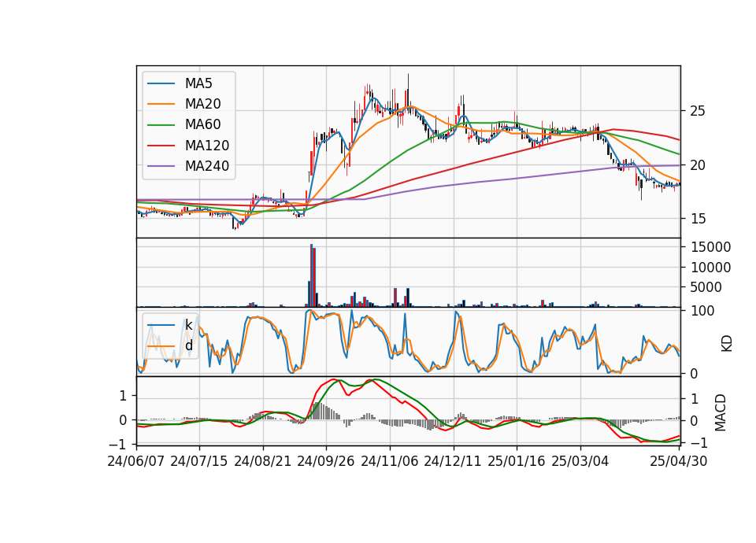
Task: Click the KD axis value 100
Action: click(x=702, y=311)
